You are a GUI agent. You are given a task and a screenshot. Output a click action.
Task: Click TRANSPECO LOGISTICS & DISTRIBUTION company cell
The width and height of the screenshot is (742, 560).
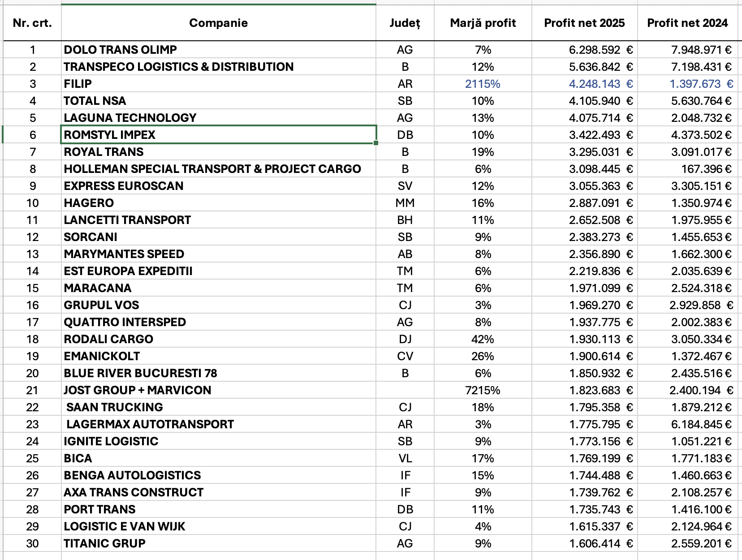[219, 67]
